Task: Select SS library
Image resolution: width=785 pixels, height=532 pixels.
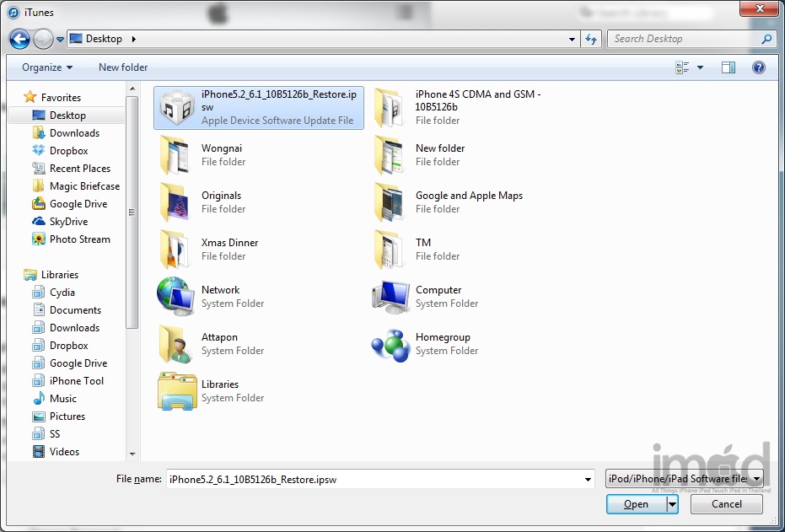Action: (x=46, y=434)
